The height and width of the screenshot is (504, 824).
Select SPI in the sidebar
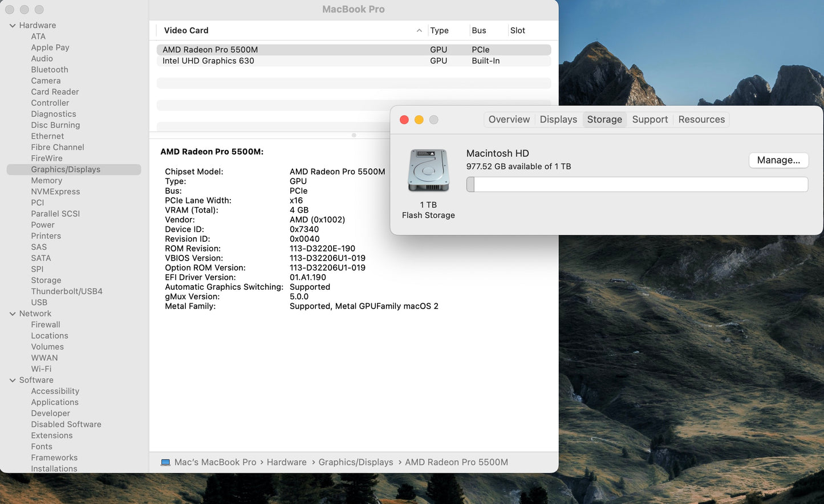coord(37,269)
